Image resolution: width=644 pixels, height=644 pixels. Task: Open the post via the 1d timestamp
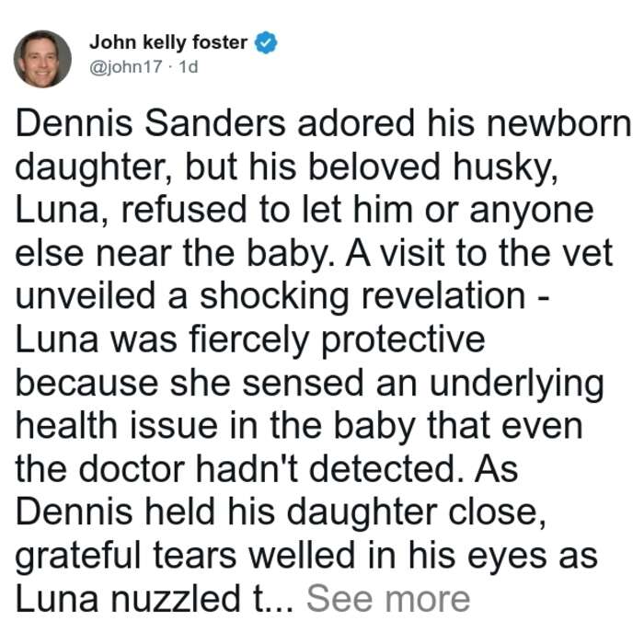[188, 66]
